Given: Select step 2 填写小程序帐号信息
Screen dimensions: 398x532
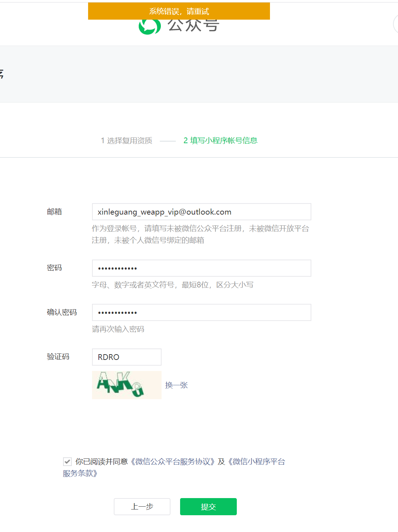Looking at the screenshot, I should click(x=220, y=141).
